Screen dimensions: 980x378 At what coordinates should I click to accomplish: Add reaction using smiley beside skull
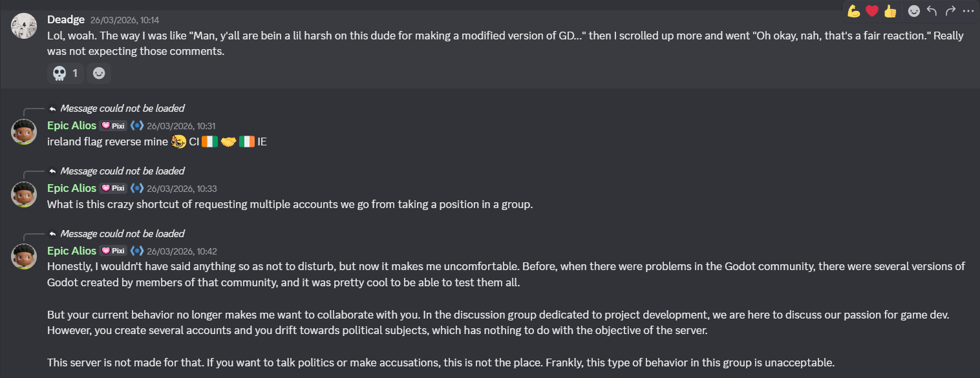click(99, 74)
